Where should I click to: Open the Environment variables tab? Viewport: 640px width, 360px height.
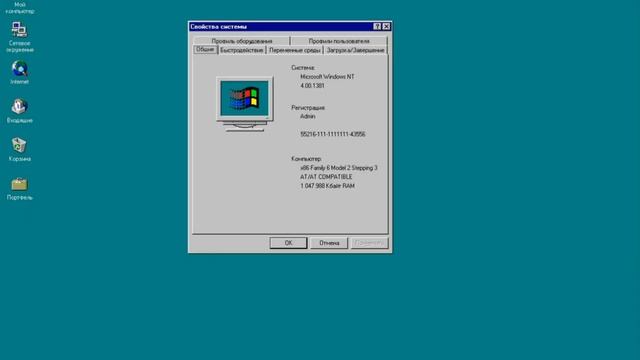[295, 50]
